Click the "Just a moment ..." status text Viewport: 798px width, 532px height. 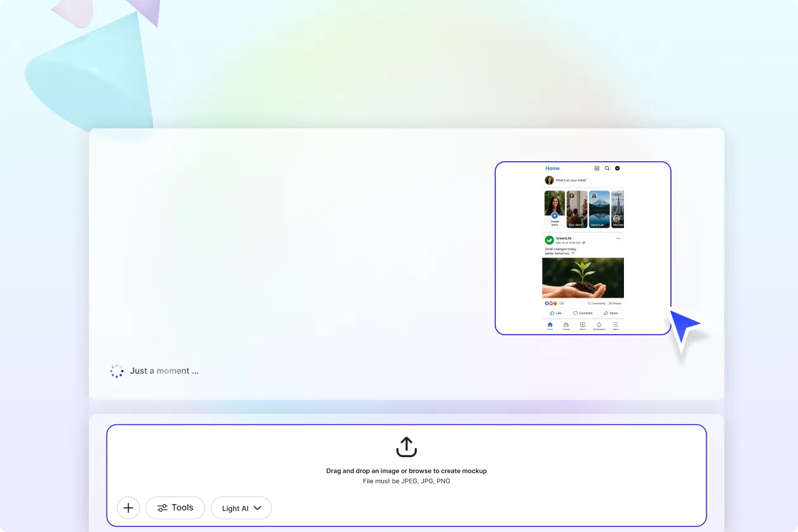[x=165, y=371]
